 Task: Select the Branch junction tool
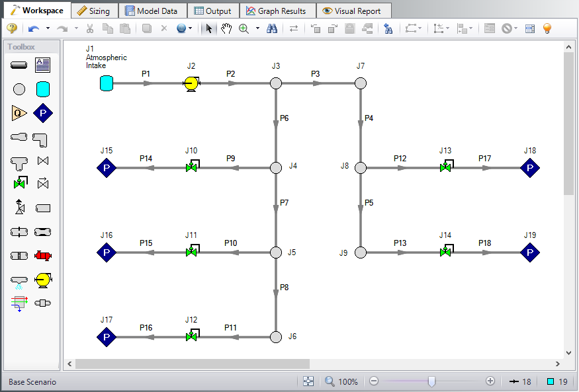19,89
